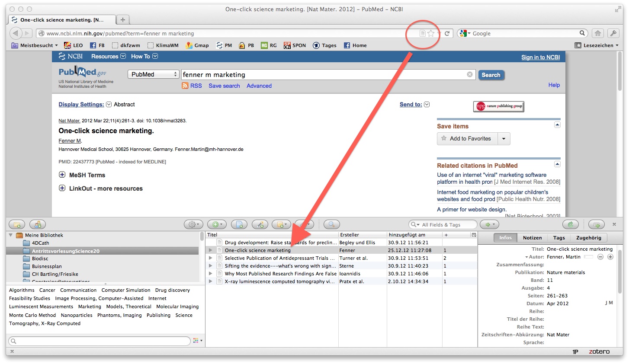This screenshot has height=364, width=629.
Task: Expand the Selective Publication of Antidepressant Trials row
Action: 211,258
